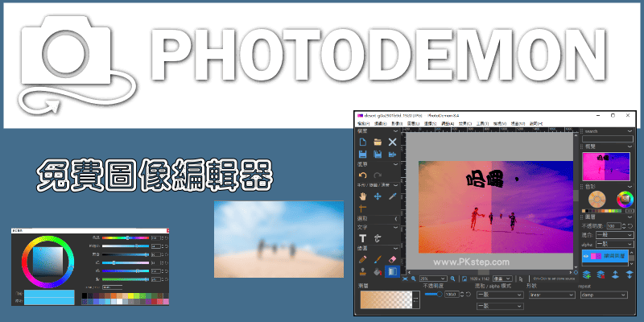
Task: Click the gradient opacity slider
Action: 433,294
